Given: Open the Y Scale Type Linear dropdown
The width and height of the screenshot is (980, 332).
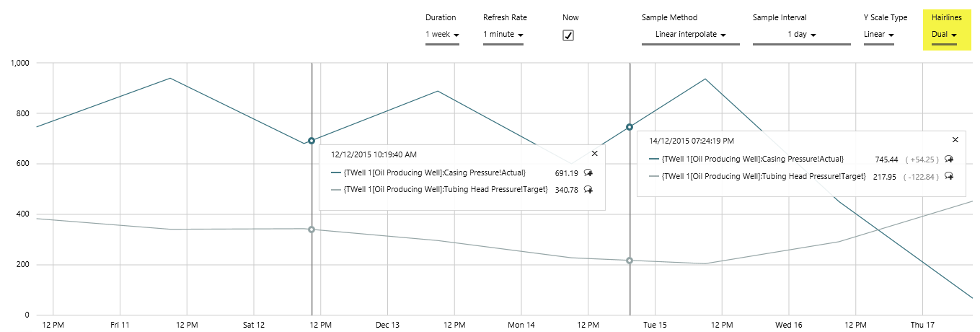Looking at the screenshot, I should [x=878, y=35].
